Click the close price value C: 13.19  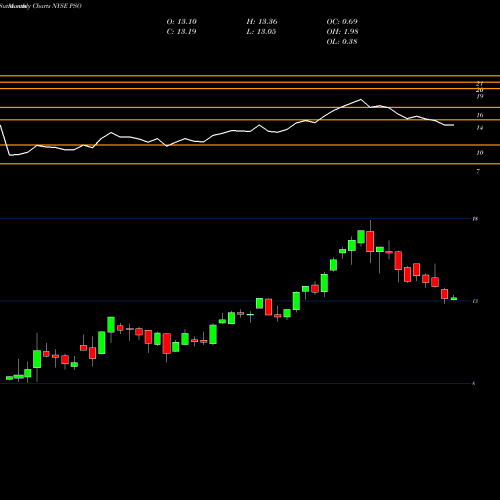[181, 32]
